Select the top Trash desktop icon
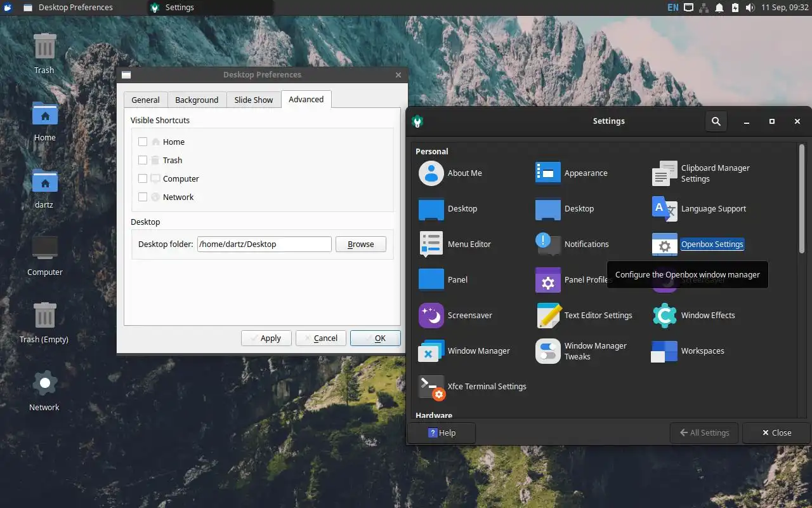Image resolution: width=812 pixels, height=508 pixels. (44, 54)
